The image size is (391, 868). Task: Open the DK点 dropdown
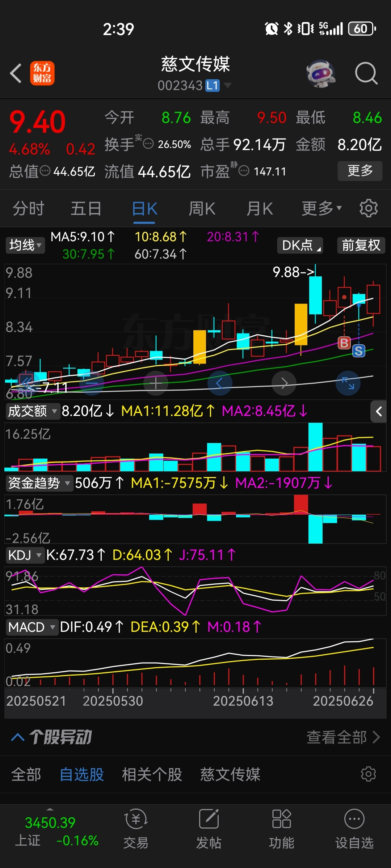[x=300, y=245]
